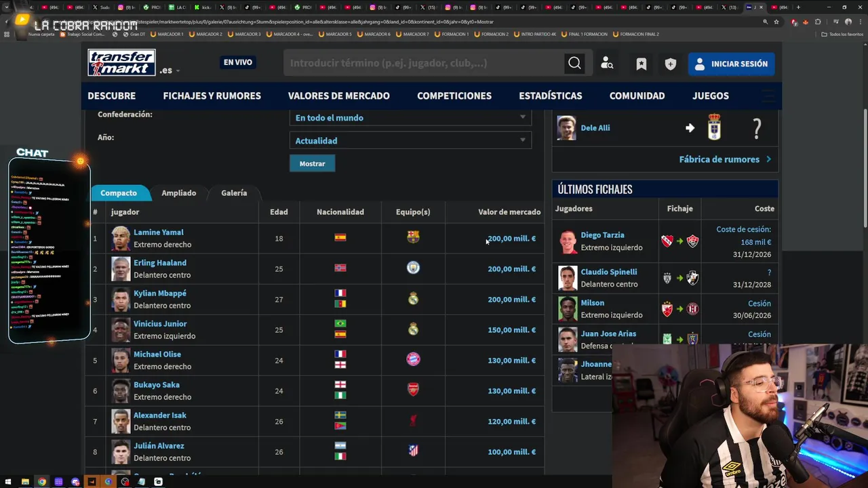This screenshot has height=488, width=868.
Task: Click the FC Barcelona crest
Action: [x=413, y=237]
